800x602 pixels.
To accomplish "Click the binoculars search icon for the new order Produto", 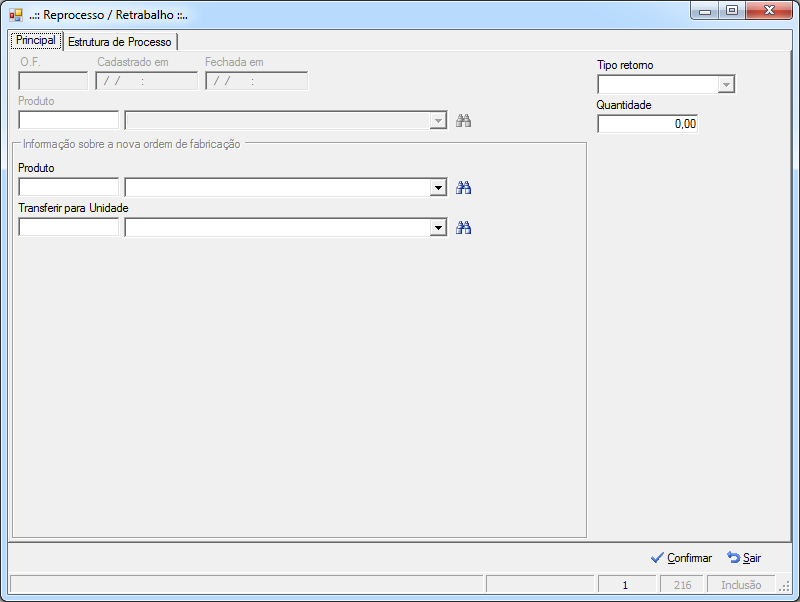I will tap(463, 188).
